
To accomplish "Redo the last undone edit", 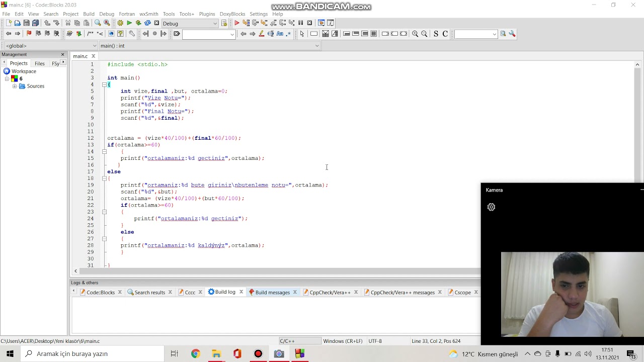I will pyautogui.click(x=56, y=23).
